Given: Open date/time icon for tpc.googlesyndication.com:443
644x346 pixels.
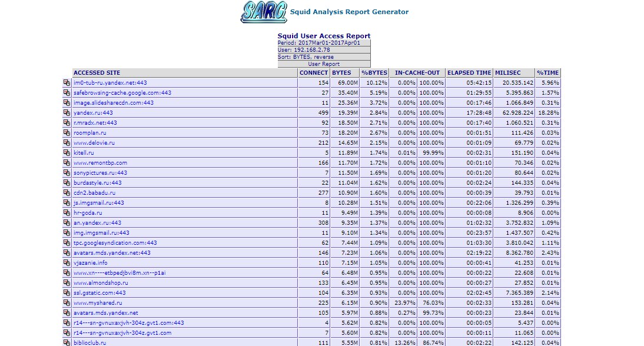Looking at the screenshot, I should (67, 242).
